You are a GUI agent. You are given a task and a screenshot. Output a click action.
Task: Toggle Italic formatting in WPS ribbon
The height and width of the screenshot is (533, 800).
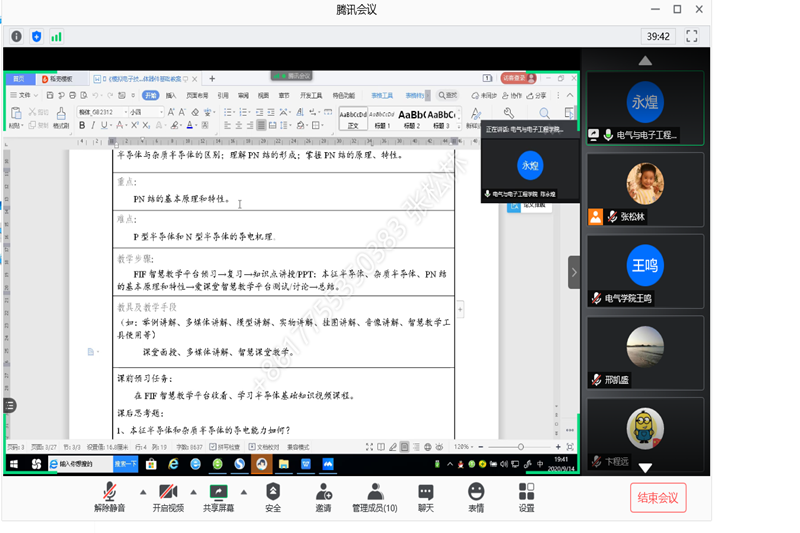(x=93, y=125)
